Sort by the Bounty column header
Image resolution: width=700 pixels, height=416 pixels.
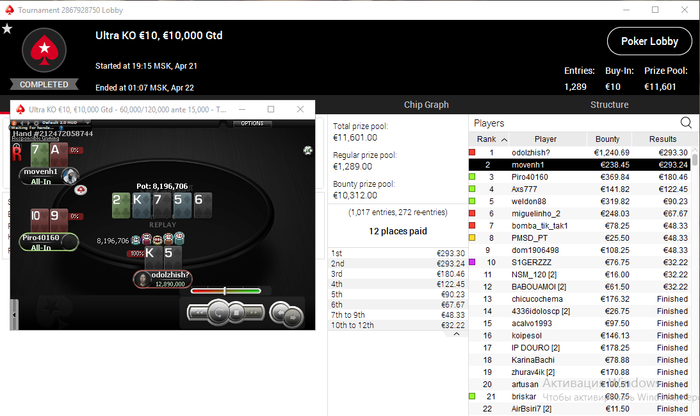(x=607, y=139)
